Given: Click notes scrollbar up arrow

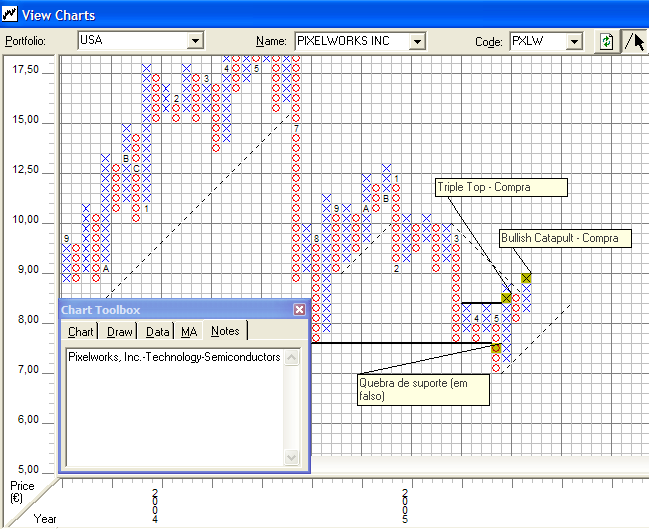Looking at the screenshot, I should tap(292, 357).
